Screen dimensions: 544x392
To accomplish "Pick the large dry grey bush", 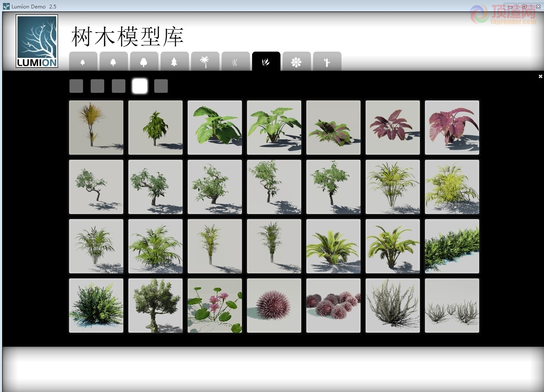I will [393, 306].
